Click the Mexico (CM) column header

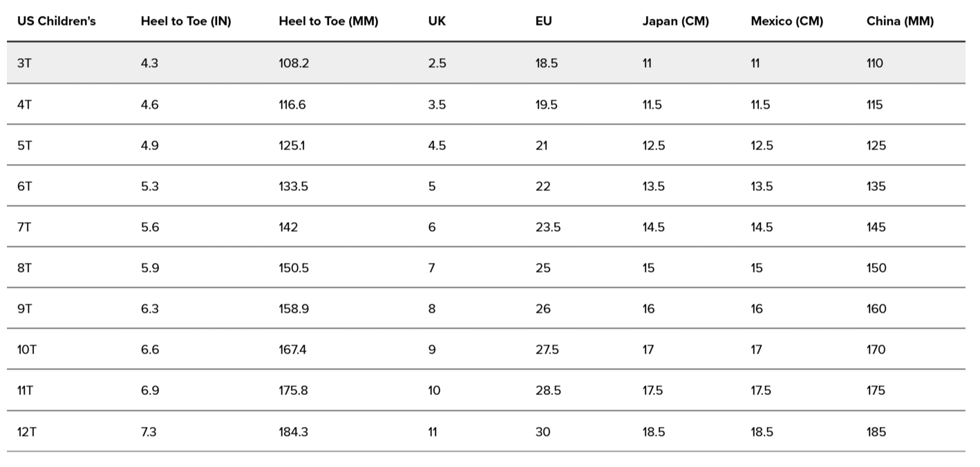tap(786, 21)
